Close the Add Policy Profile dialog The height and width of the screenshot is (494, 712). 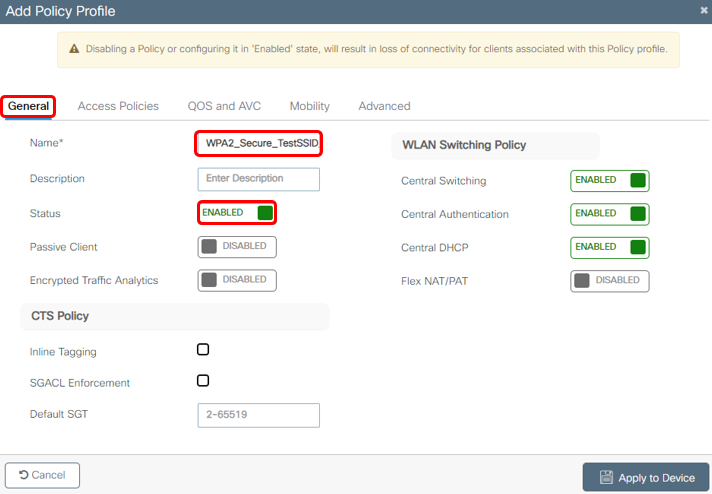coord(704,10)
